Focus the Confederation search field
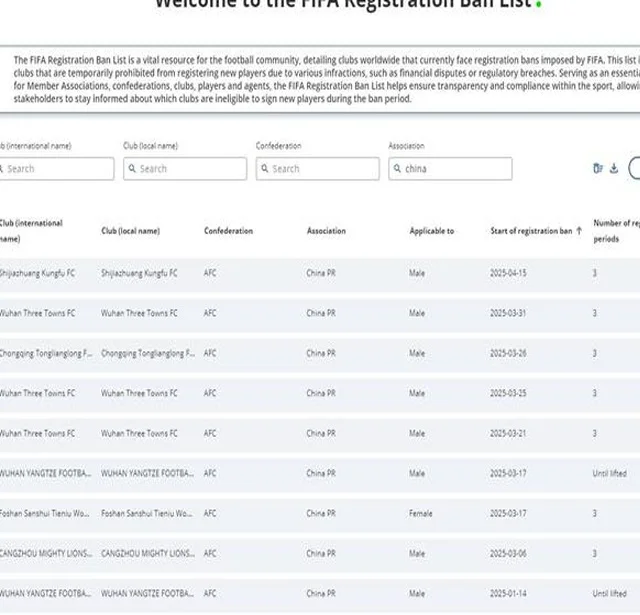This screenshot has width=640, height=615. tap(318, 169)
